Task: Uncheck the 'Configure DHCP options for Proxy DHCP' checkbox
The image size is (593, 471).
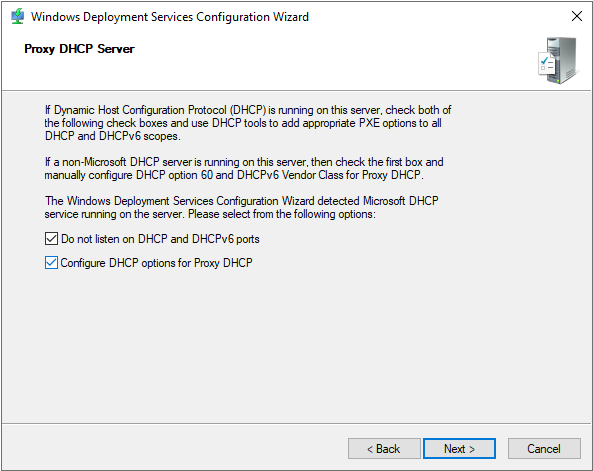Action: [51, 263]
